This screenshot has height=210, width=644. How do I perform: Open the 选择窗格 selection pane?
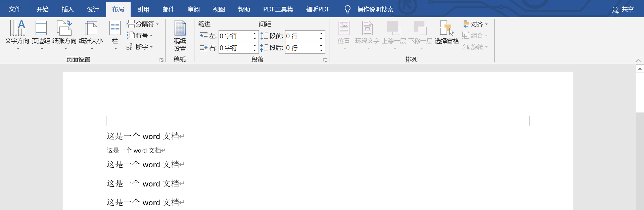[447, 32]
